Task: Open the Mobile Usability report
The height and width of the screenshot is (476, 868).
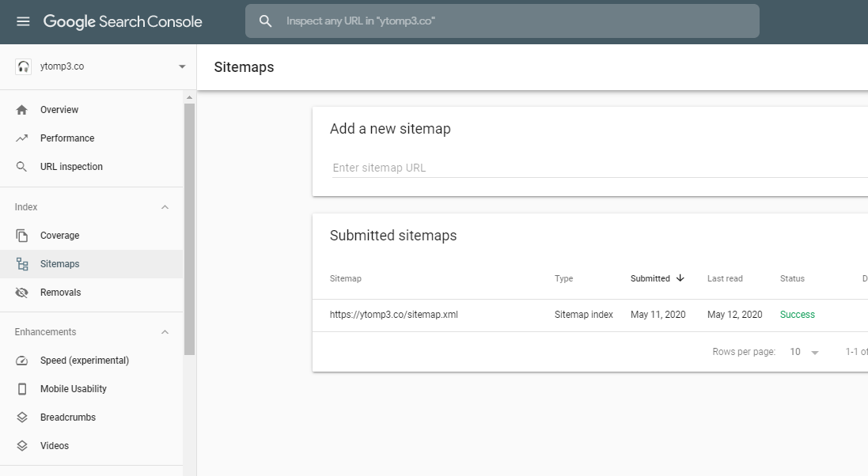Action: [x=74, y=389]
